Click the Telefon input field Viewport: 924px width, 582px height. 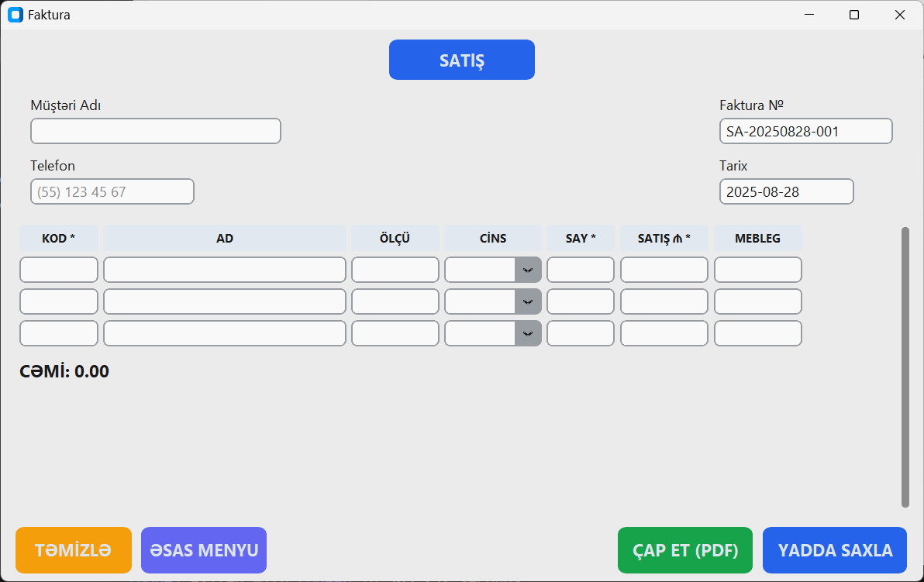click(x=112, y=191)
